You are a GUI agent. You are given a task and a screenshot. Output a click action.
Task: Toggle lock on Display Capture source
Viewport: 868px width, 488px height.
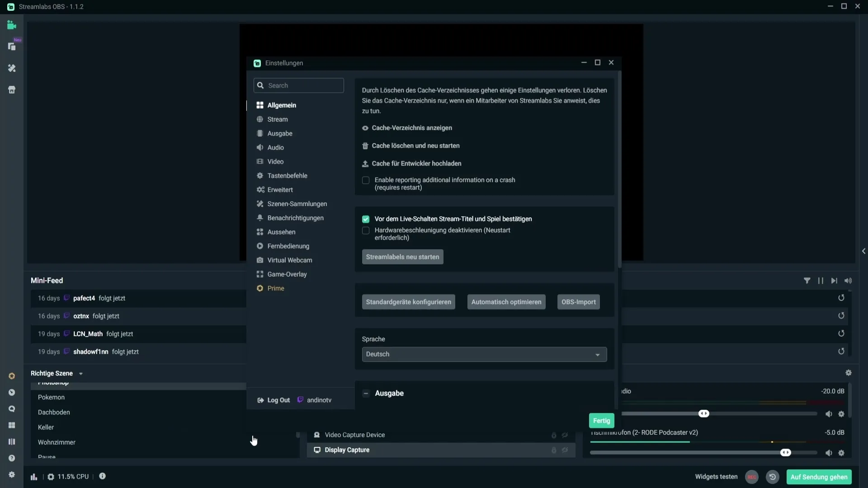554,450
